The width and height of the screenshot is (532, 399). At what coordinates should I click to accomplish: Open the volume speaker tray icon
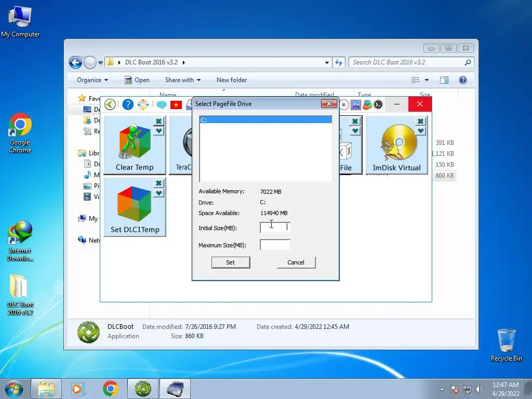tap(479, 389)
